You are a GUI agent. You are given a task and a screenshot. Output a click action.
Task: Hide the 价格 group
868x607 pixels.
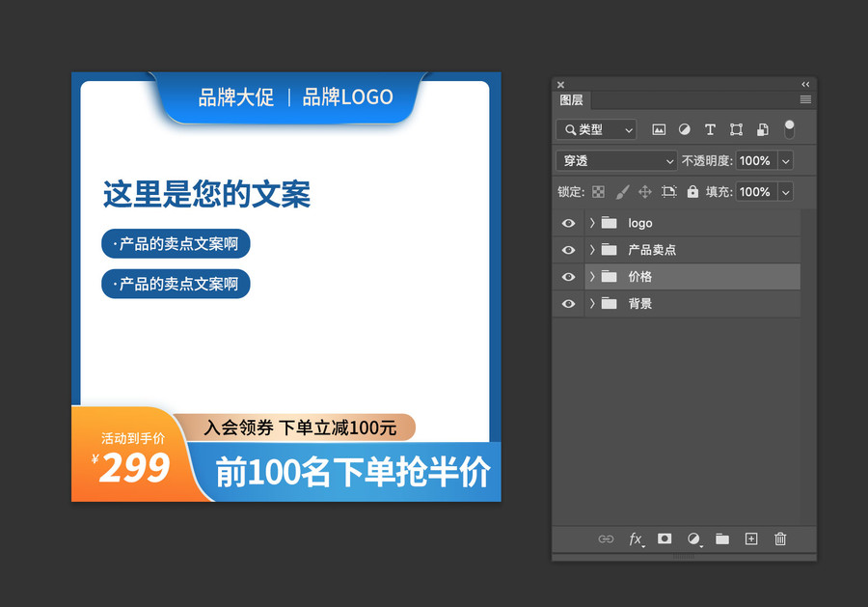coord(568,276)
